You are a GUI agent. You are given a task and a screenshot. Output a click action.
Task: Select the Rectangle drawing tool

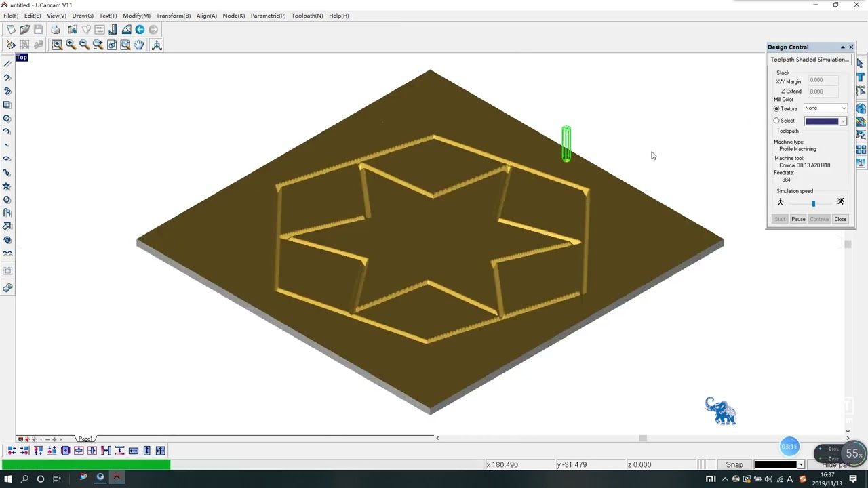[7, 104]
